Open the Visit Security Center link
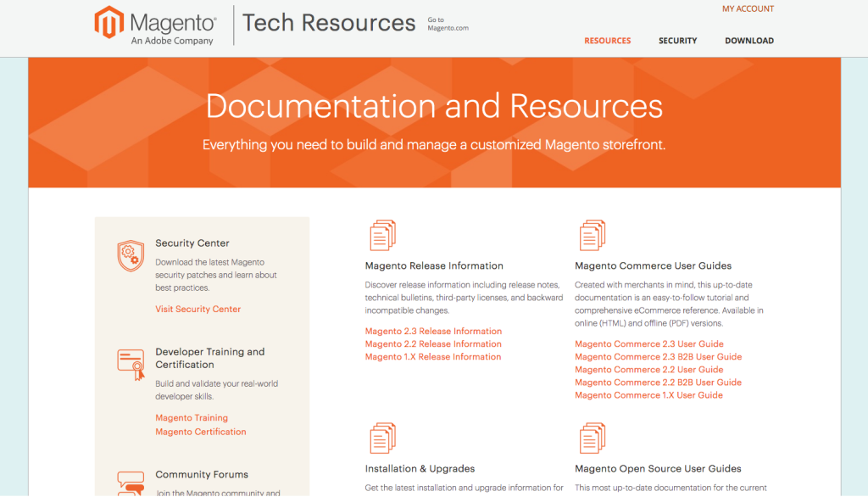Image resolution: width=868 pixels, height=497 pixels. point(198,310)
